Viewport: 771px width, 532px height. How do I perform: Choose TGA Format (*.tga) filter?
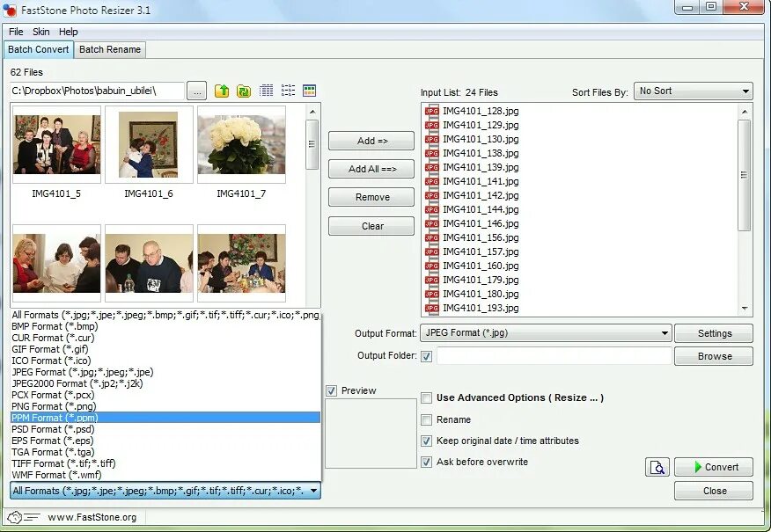point(165,452)
